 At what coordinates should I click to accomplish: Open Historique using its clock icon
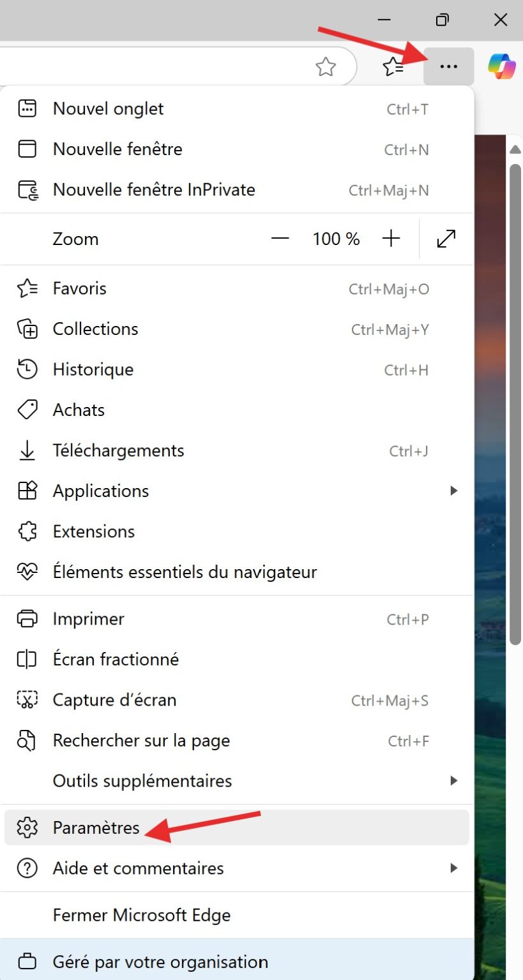(93, 369)
